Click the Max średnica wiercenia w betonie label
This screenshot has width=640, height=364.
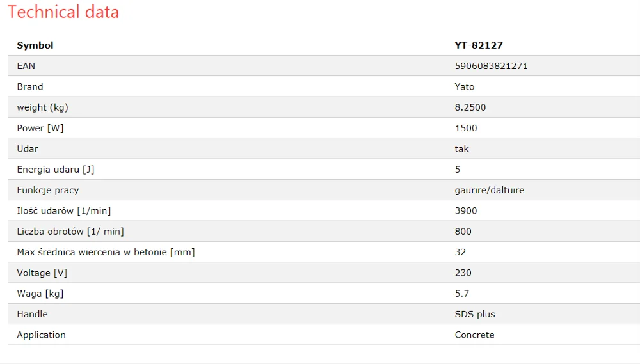pos(106,252)
